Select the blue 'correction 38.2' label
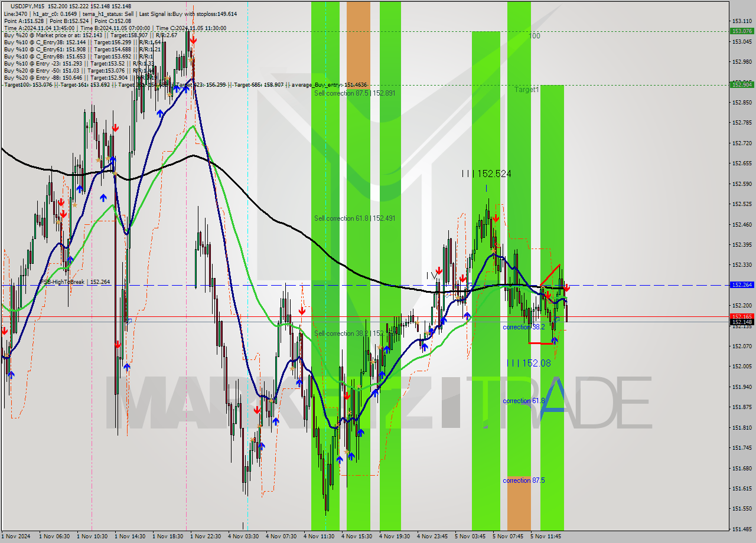The height and width of the screenshot is (543, 756). pos(524,327)
